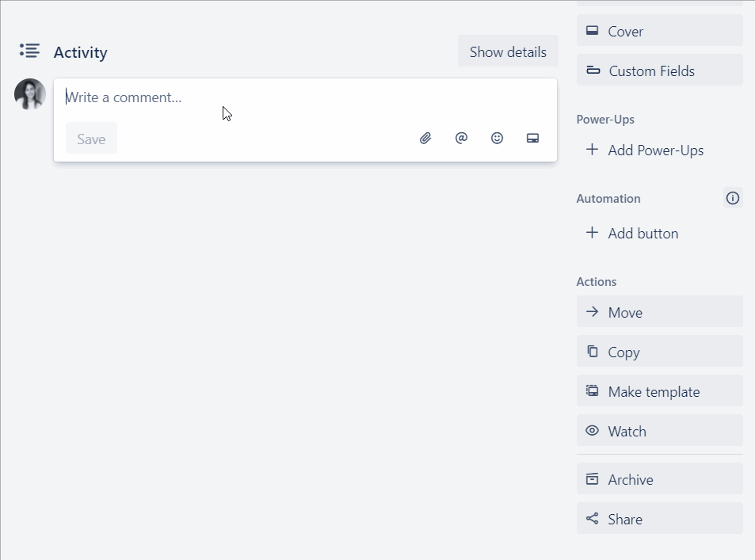Open the Move card dialog
The height and width of the screenshot is (560, 755).
tap(624, 312)
